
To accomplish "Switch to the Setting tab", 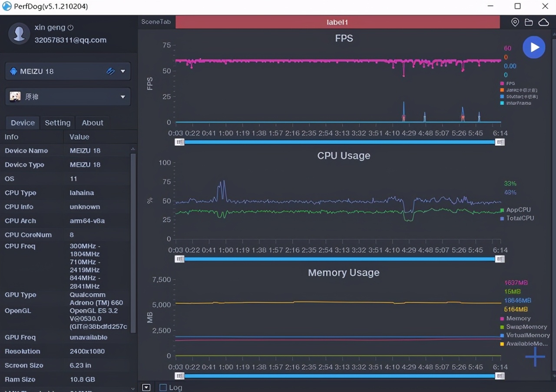I will tap(57, 123).
